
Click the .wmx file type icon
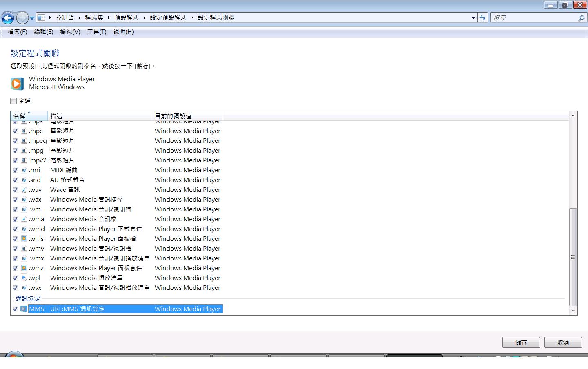tap(24, 258)
